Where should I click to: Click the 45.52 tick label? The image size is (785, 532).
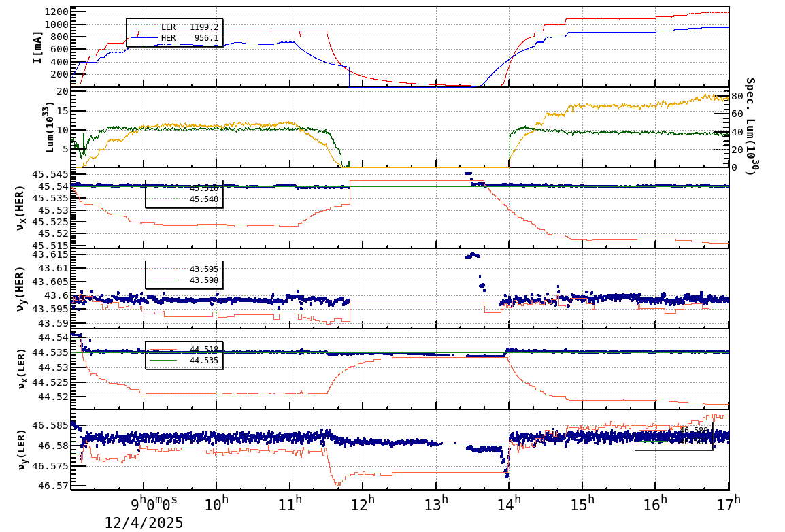click(54, 234)
